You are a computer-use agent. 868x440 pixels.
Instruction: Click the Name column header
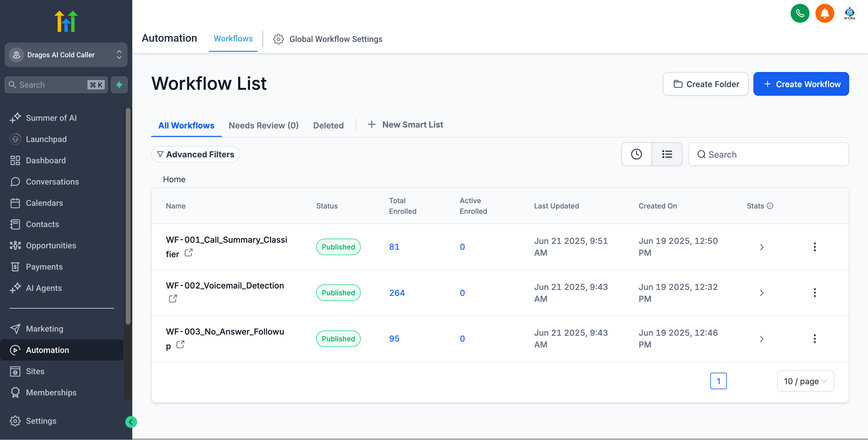[176, 206]
